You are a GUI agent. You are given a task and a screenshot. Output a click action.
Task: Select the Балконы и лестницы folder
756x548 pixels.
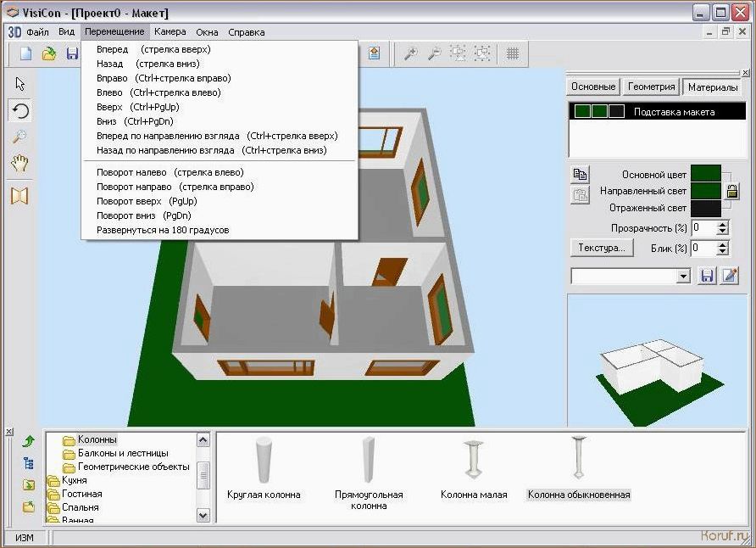pyautogui.click(x=122, y=453)
